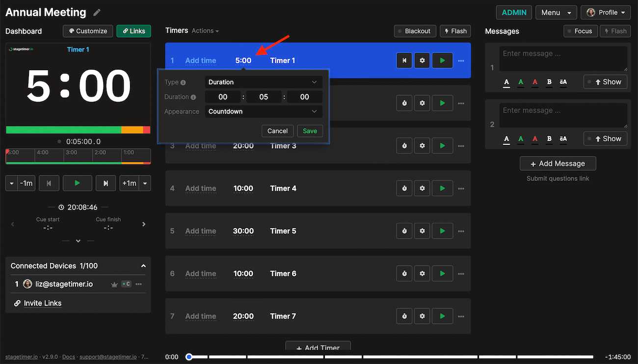Open the Menu dropdown in the top bar
This screenshot has width=638, height=364.
coord(556,12)
